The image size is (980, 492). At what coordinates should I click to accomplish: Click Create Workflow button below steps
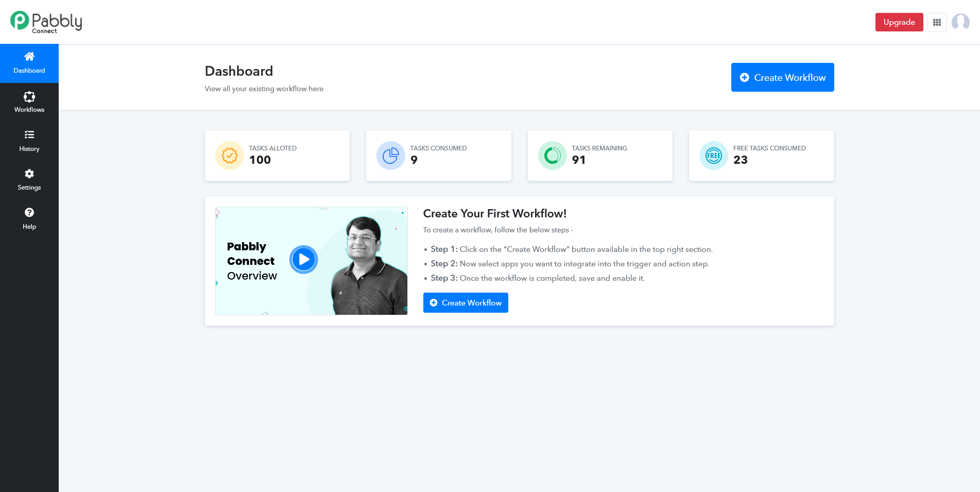pos(466,303)
